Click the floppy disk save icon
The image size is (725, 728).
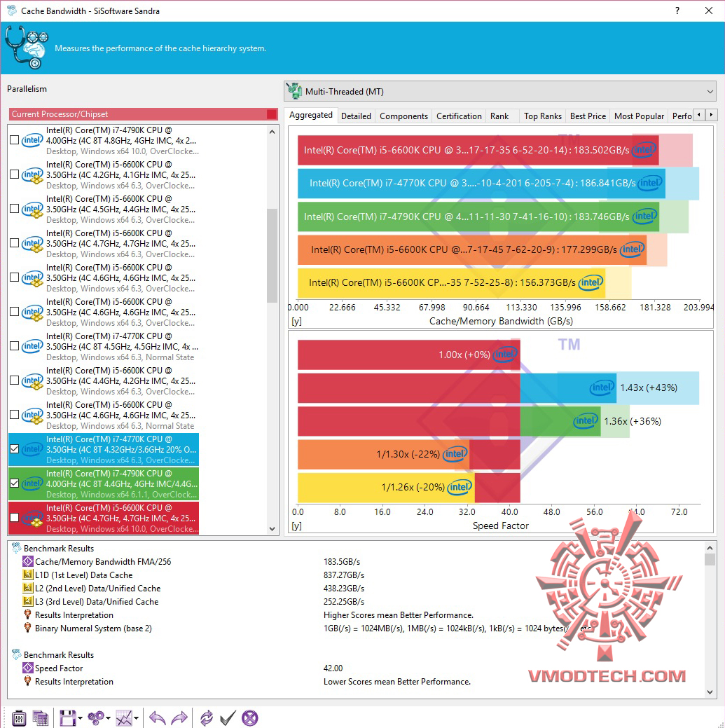tap(67, 717)
